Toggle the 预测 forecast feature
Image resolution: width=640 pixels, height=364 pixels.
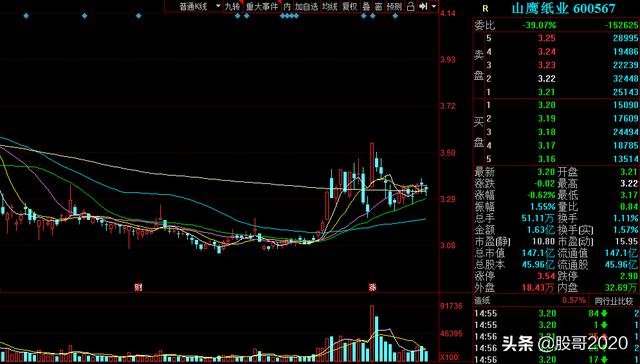[394, 6]
